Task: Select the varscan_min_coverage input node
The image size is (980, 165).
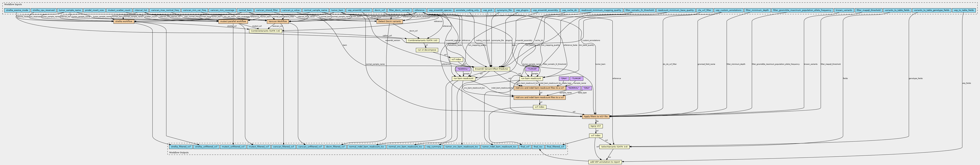Action: [222, 10]
